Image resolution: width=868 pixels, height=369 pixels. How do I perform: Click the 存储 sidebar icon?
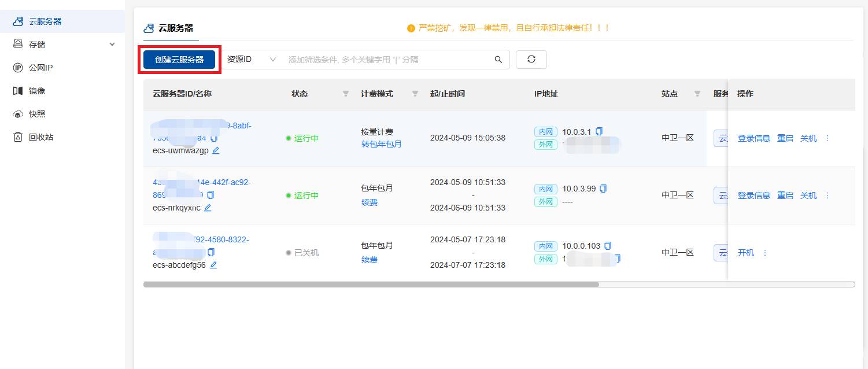coord(18,45)
